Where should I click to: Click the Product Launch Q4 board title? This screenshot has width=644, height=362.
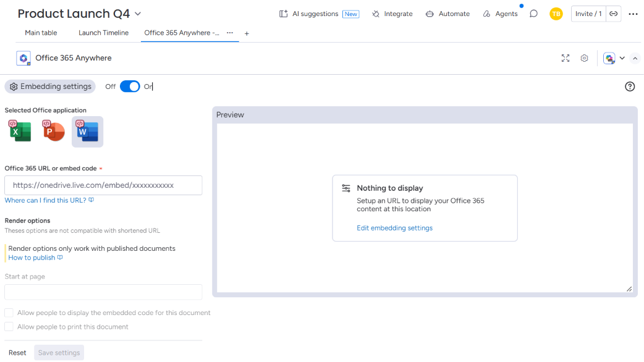(74, 14)
